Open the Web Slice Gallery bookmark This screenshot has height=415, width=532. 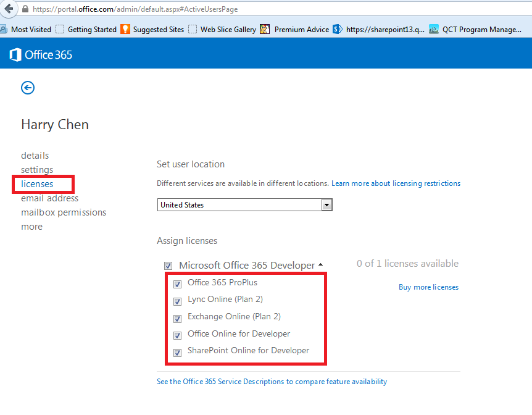pyautogui.click(x=222, y=30)
